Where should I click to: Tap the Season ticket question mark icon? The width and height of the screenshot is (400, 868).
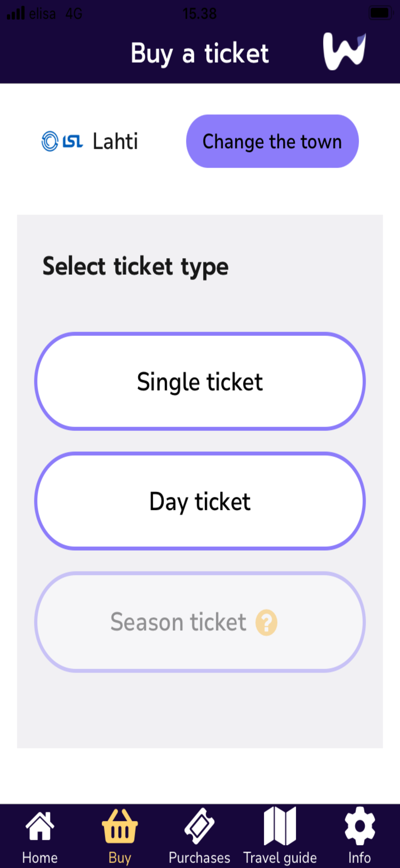(266, 622)
